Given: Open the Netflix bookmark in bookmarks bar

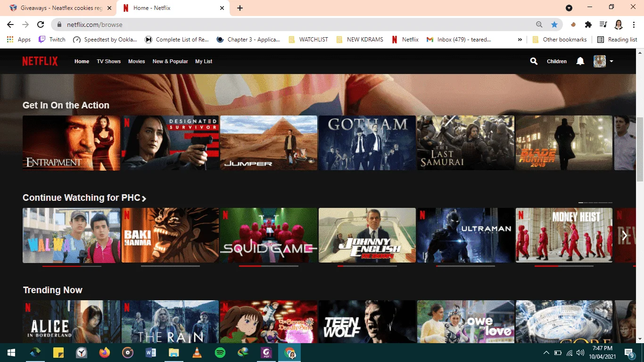Looking at the screenshot, I should [405, 40].
